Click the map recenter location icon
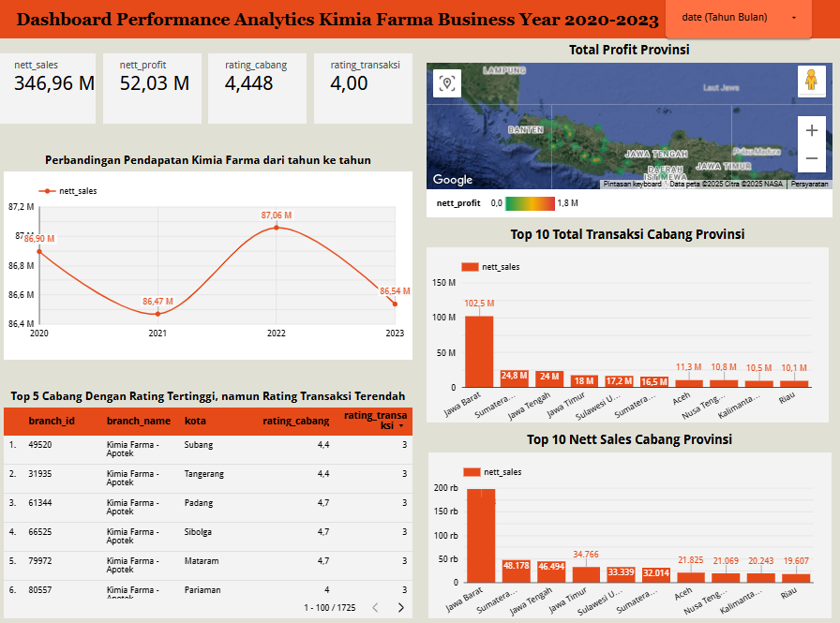The image size is (840, 623). tap(446, 82)
